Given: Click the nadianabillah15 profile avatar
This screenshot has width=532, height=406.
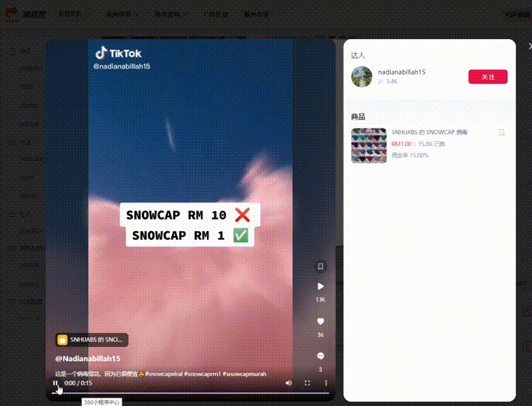Looking at the screenshot, I should click(361, 76).
